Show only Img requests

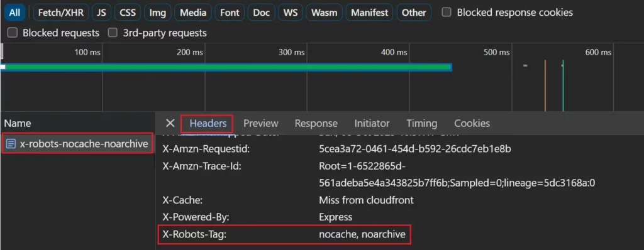tap(158, 13)
